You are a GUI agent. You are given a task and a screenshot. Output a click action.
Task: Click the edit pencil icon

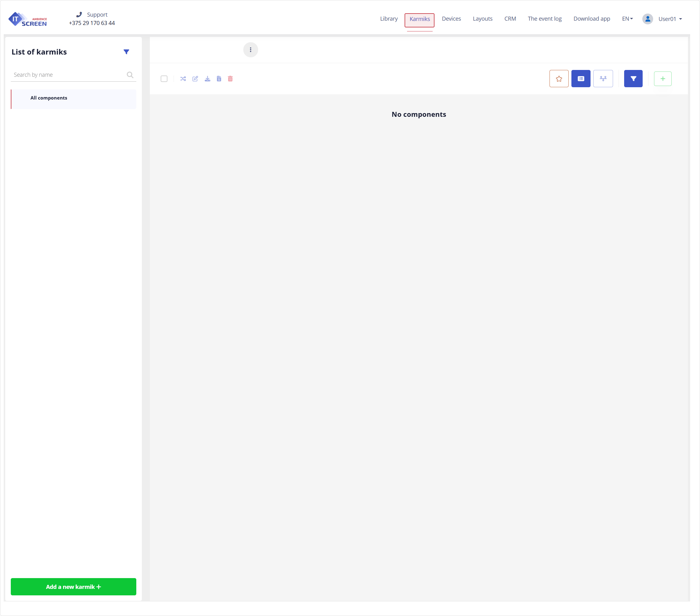click(x=195, y=79)
